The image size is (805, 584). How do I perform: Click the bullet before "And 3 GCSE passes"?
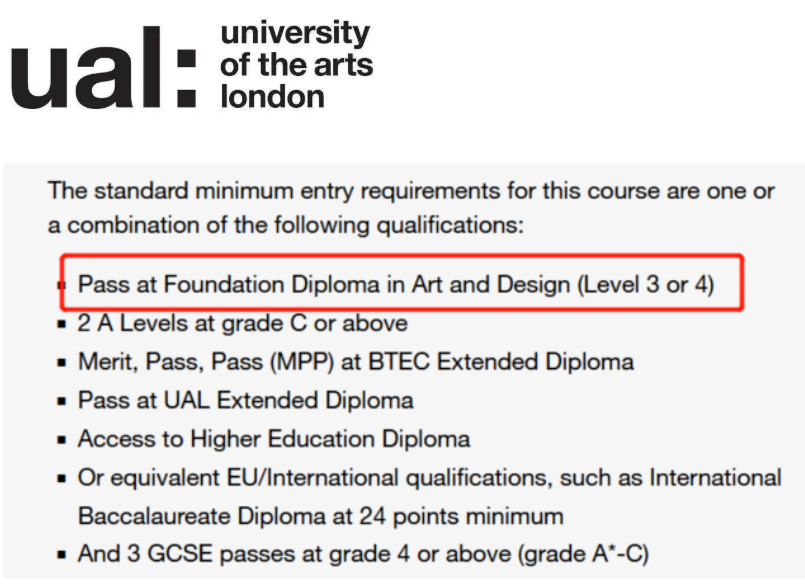62,554
